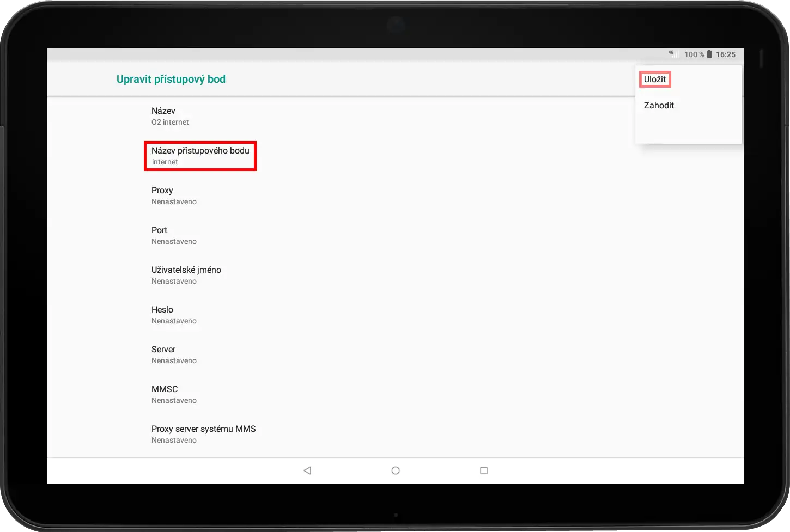This screenshot has width=790, height=532.
Task: Tap the 16:25 clock in status bar
Action: (725, 54)
